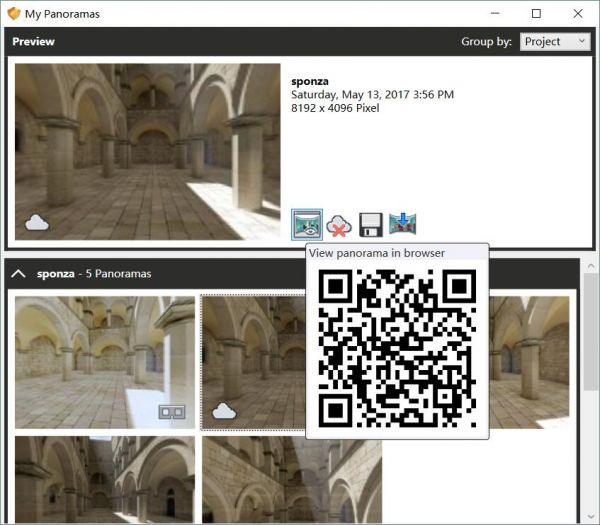Viewport: 600px width, 525px height.
Task: Click the large sponza preview image
Action: [148, 152]
